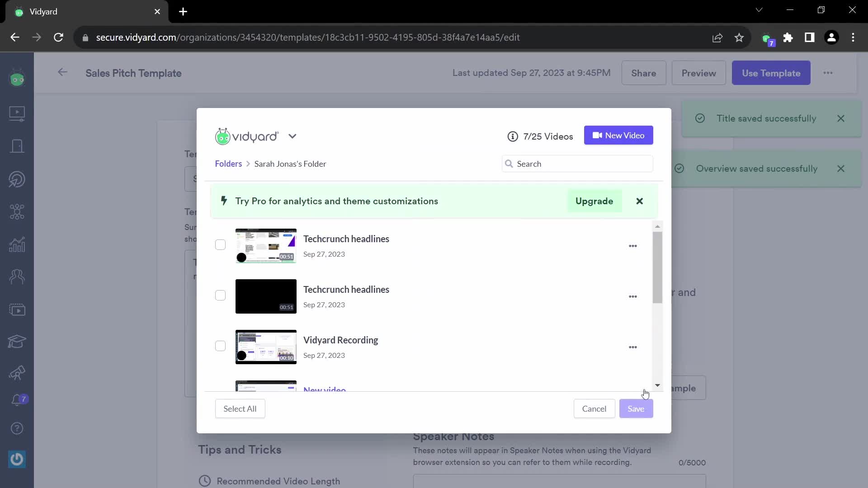Viewport: 868px width, 488px height.
Task: Open the Vidyard home logo in the sidebar
Action: 17,79
